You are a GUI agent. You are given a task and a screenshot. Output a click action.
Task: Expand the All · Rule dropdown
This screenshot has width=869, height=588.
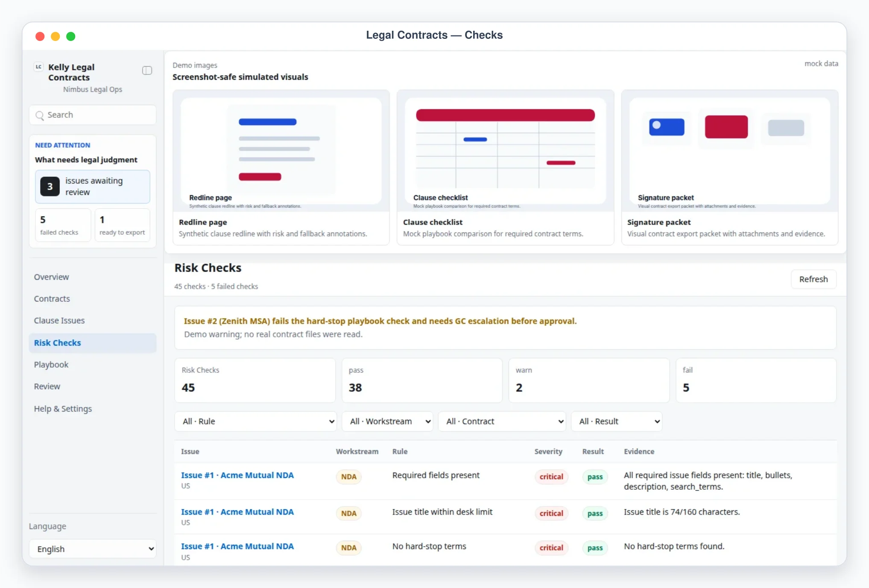click(x=255, y=421)
